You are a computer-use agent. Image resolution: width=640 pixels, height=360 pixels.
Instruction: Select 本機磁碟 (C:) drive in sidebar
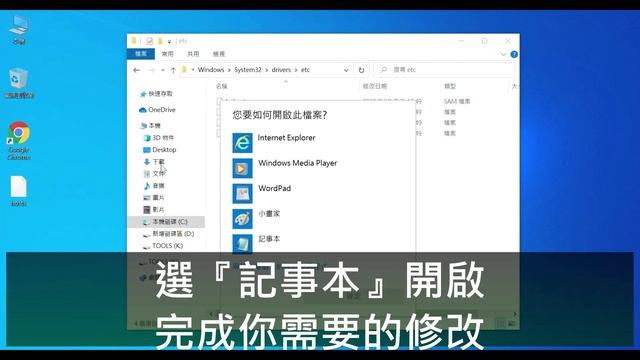click(166, 222)
